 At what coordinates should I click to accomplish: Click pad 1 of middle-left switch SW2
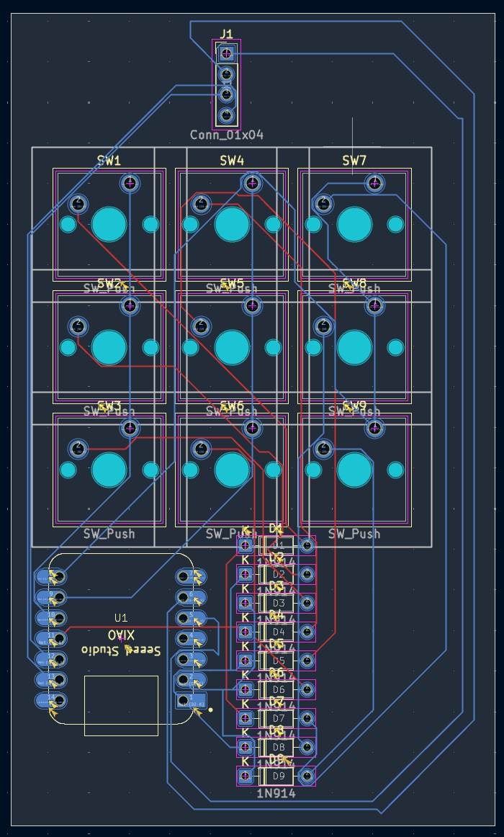130,305
